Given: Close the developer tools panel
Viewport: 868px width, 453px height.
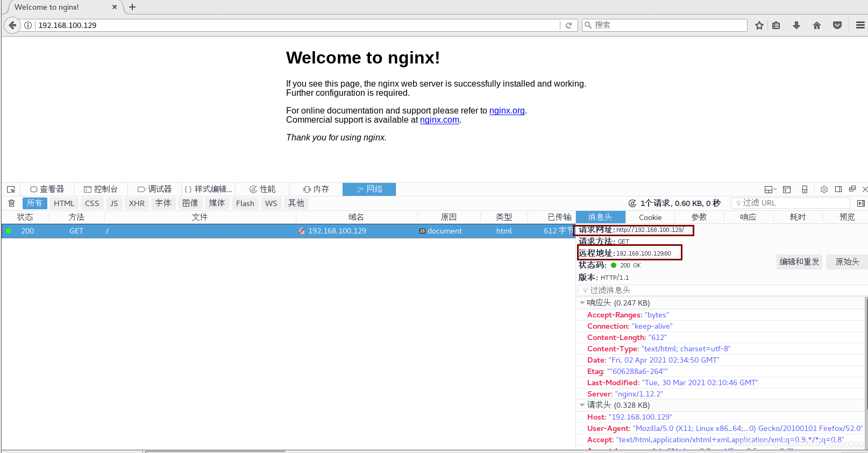Looking at the screenshot, I should pos(865,189).
